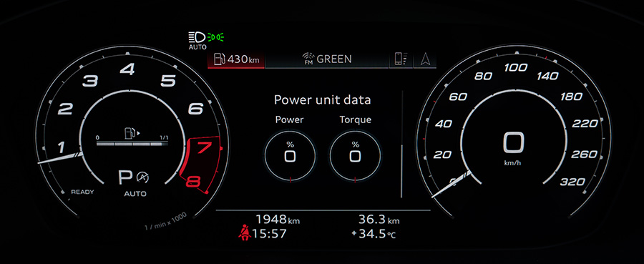Click the 1948 km odometer reading

tap(278, 220)
